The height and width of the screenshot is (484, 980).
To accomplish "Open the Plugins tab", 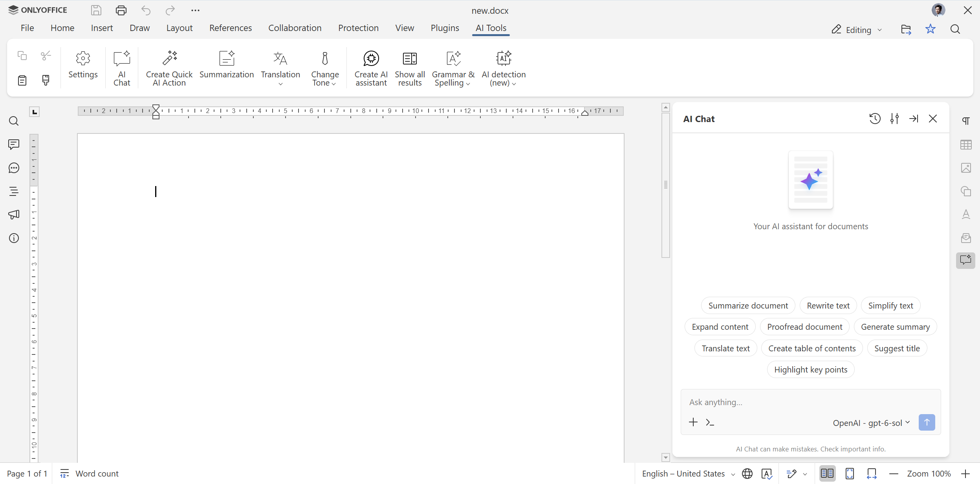I will [445, 28].
